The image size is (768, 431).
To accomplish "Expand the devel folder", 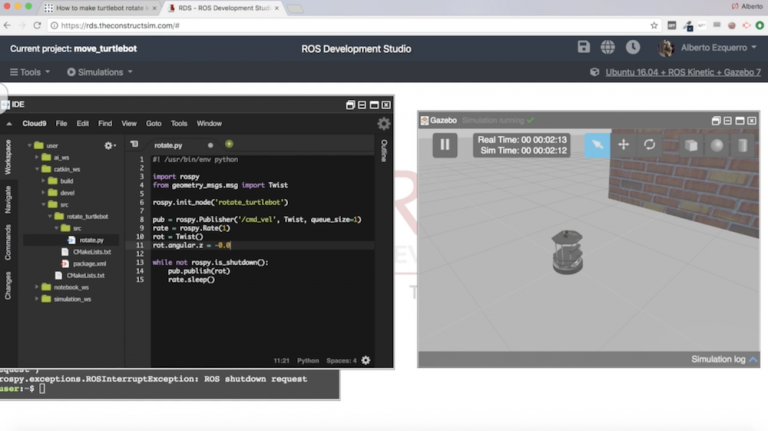I will coord(43,192).
